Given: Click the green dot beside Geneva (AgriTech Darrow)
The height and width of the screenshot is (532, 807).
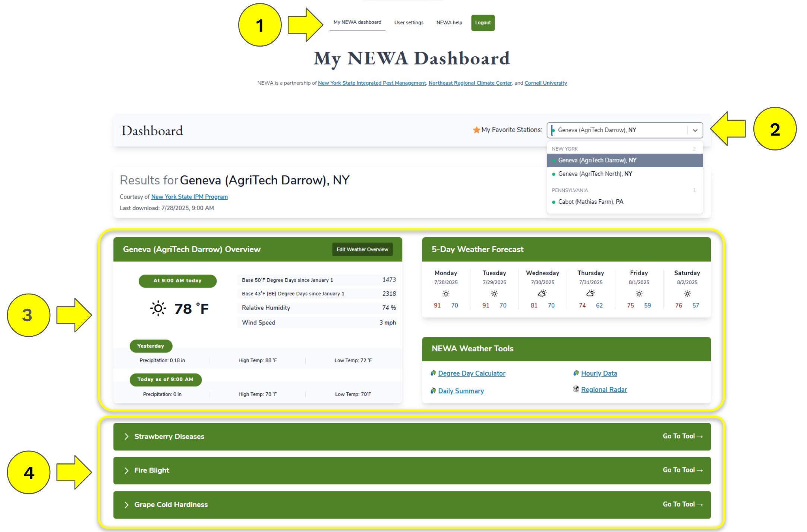Looking at the screenshot, I should (554, 160).
